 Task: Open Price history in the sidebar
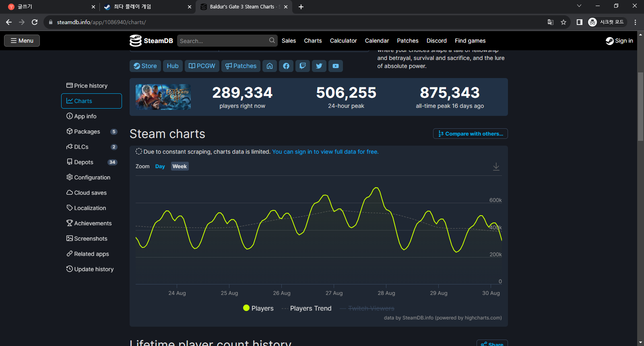(91, 86)
